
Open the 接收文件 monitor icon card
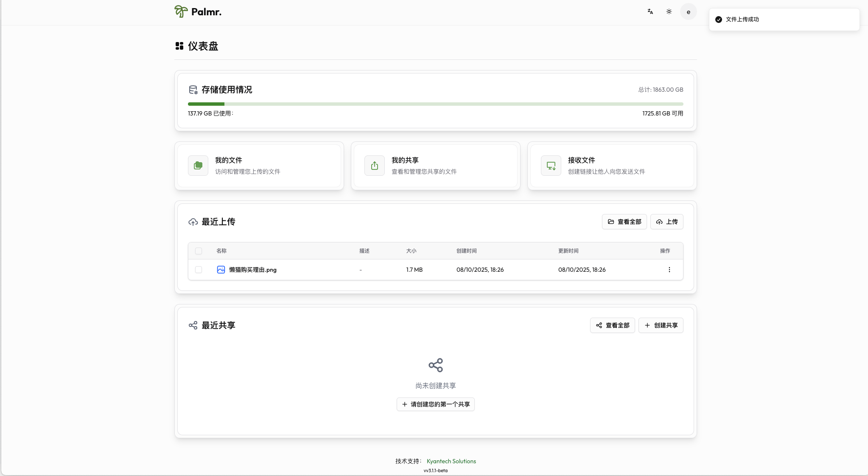[x=551, y=166]
